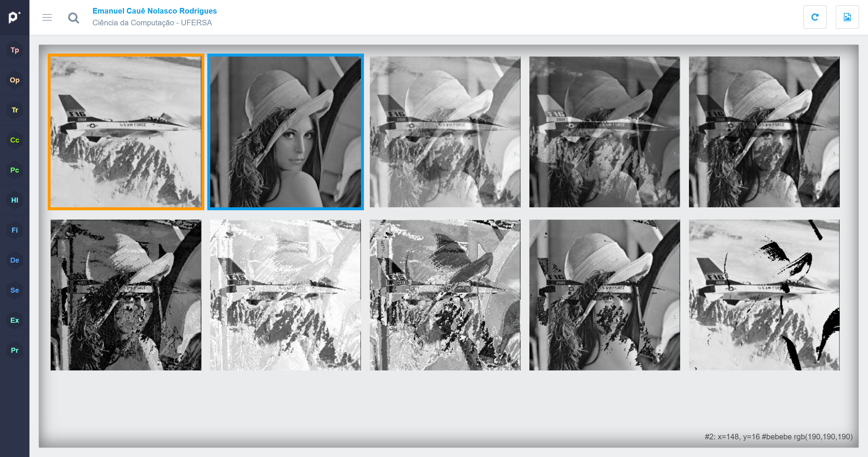
Task: Select the first dark noisy bottom-row image
Action: [126, 295]
